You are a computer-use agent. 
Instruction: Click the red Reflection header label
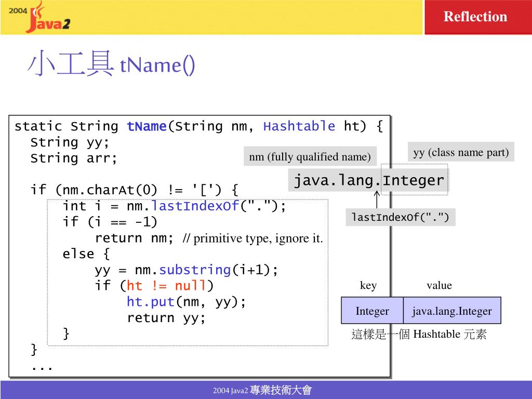475,17
